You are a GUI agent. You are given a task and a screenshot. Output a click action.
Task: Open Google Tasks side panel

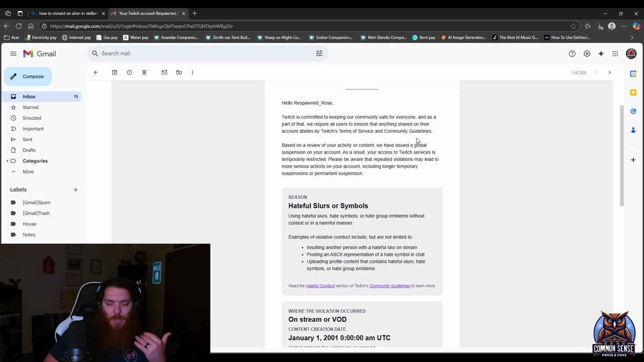pyautogui.click(x=633, y=111)
